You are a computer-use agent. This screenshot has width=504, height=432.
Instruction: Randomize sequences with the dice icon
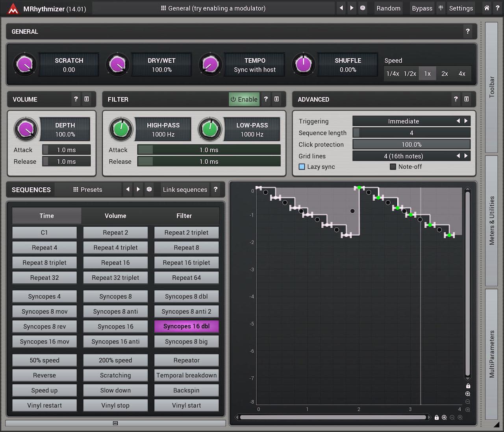point(149,190)
